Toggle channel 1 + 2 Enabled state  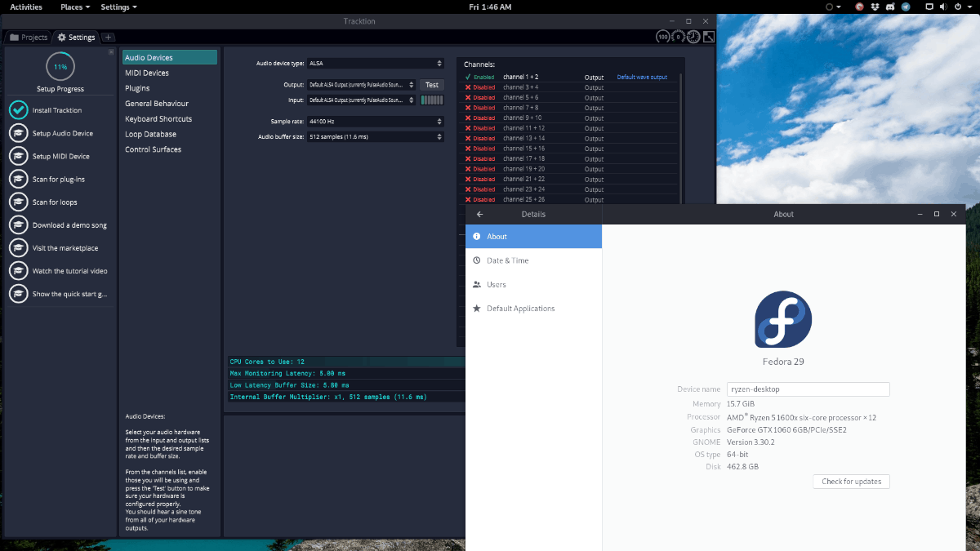click(x=479, y=77)
